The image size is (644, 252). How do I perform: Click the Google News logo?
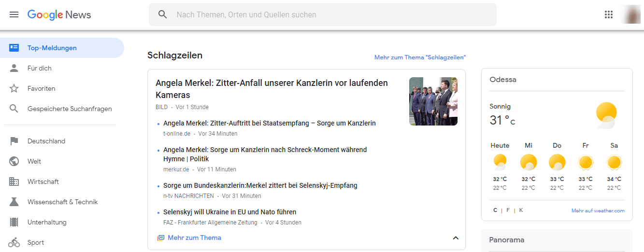59,14
